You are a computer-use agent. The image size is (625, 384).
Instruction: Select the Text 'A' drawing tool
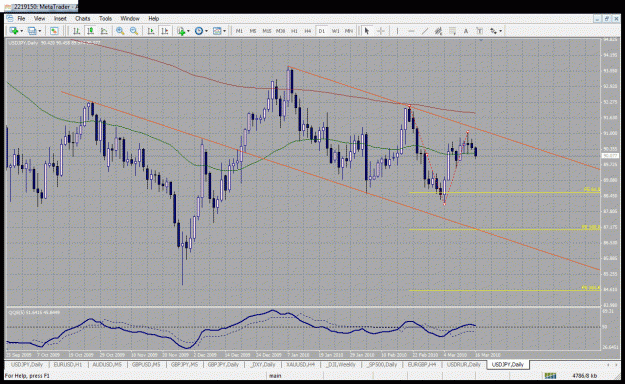point(466,31)
